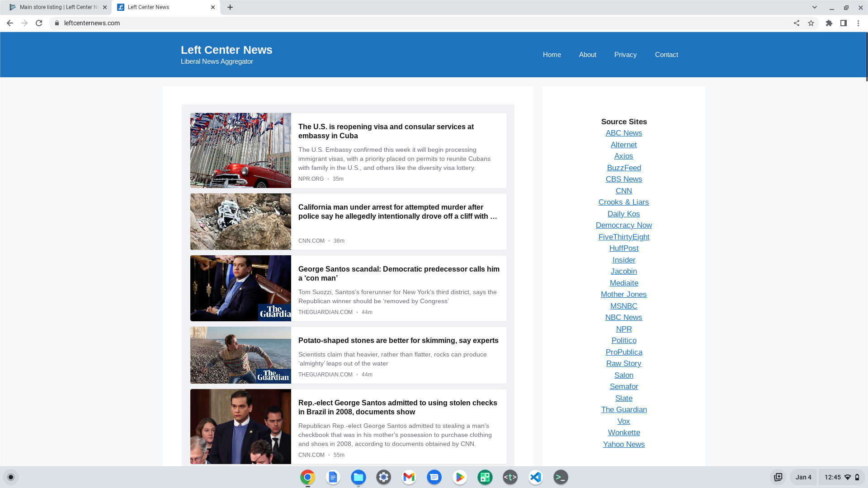Screen dimensions: 868x488
Task: Open the Democracy Now link
Action: click(623, 225)
